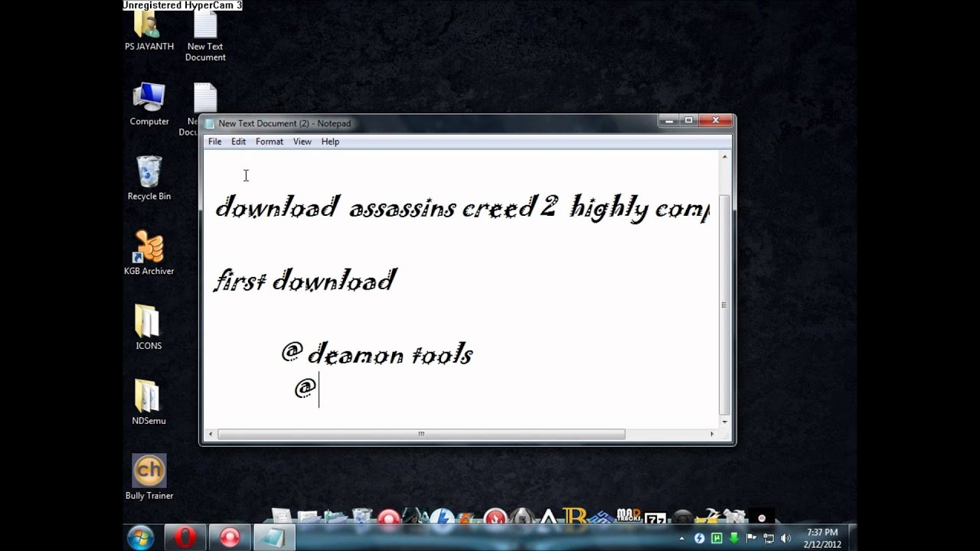Click the text 'first download' in Notepad
The width and height of the screenshot is (980, 551).
tap(305, 280)
